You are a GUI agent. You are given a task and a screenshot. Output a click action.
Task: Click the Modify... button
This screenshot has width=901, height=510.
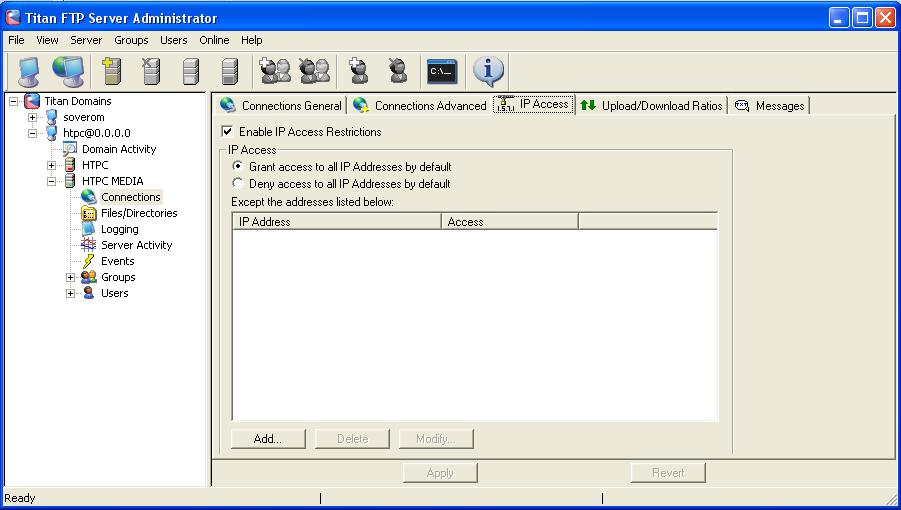coord(436,439)
